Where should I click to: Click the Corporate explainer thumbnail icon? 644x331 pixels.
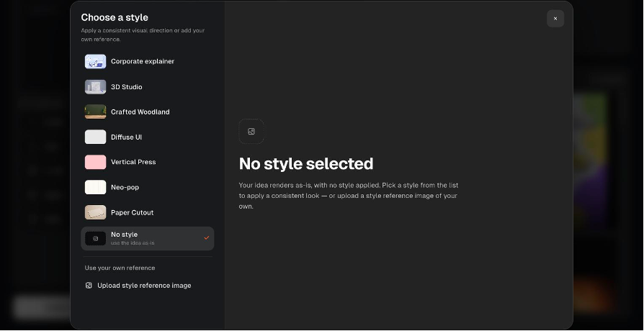pyautogui.click(x=95, y=62)
